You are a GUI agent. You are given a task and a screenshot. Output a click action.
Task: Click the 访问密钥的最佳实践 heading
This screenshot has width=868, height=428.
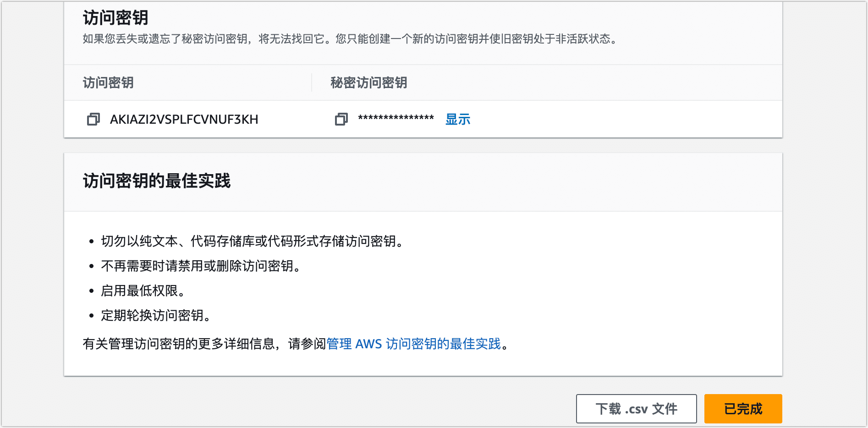pyautogui.click(x=157, y=181)
